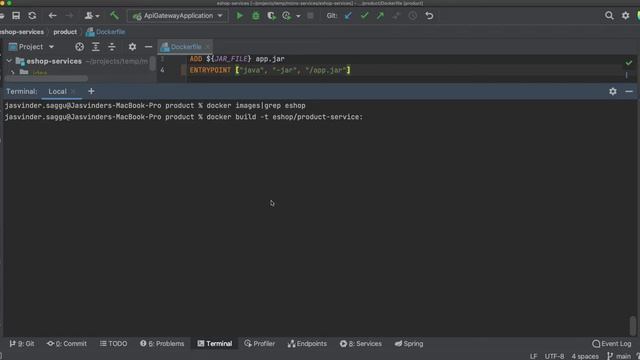
Task: Hide the Terminal tool window
Action: point(629,91)
